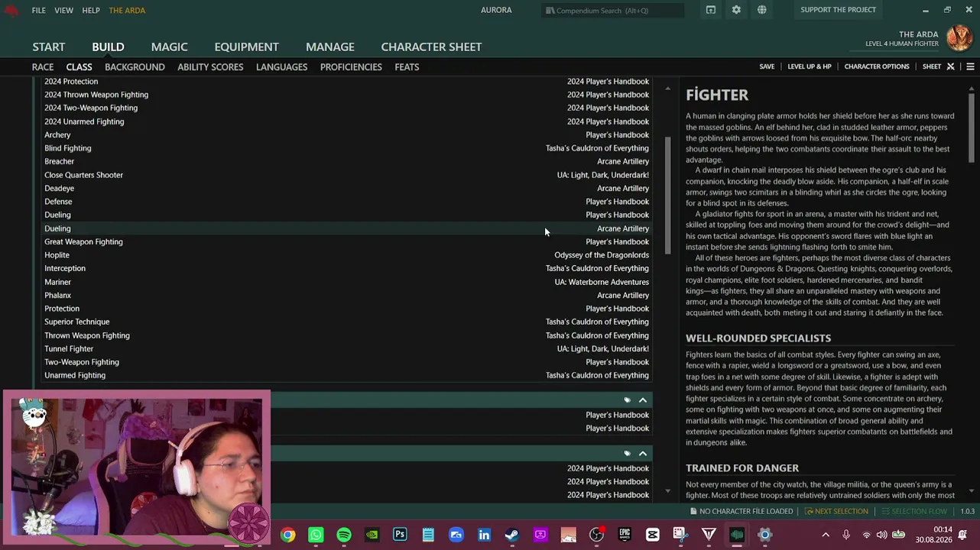Click LEVEL UP & HP
Viewport: 980px width, 550px height.
[810, 66]
